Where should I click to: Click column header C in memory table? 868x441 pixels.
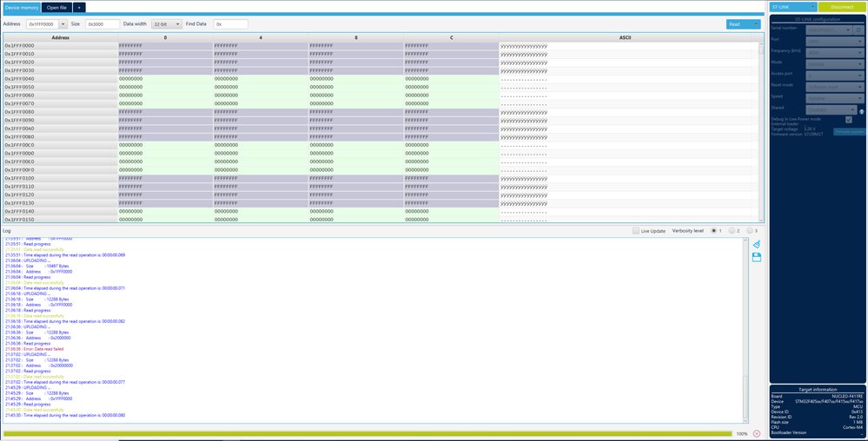(451, 37)
